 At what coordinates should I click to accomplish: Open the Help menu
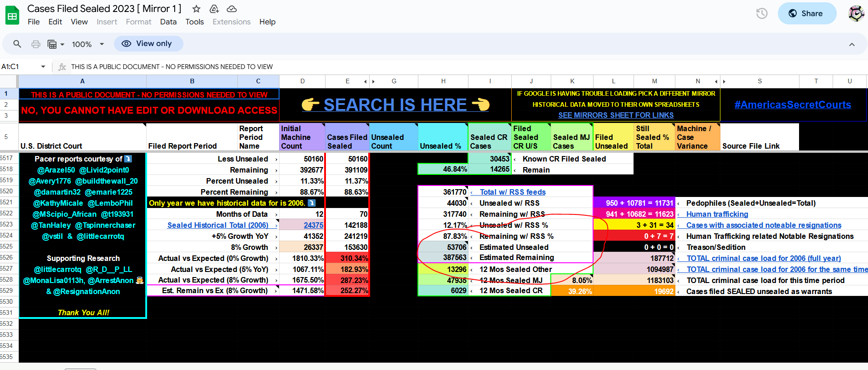267,22
